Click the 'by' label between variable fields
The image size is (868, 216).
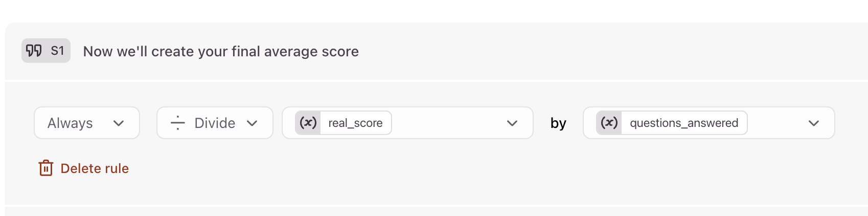[x=558, y=123]
